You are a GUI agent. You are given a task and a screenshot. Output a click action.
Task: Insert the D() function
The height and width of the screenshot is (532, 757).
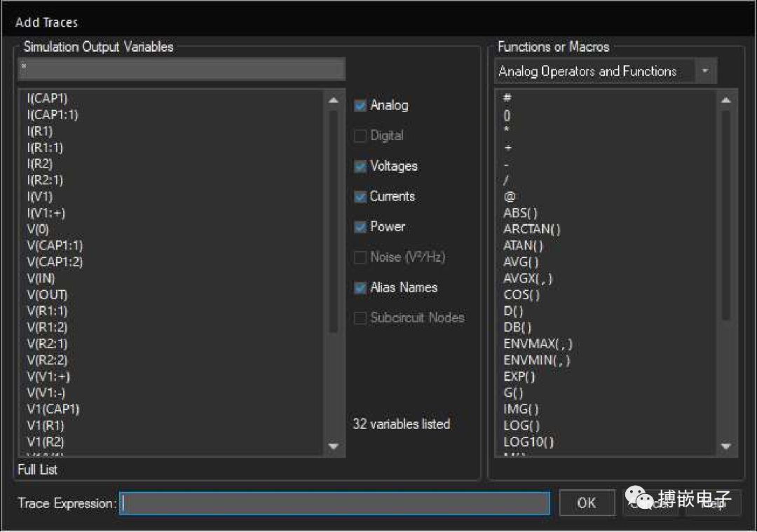pyautogui.click(x=514, y=312)
